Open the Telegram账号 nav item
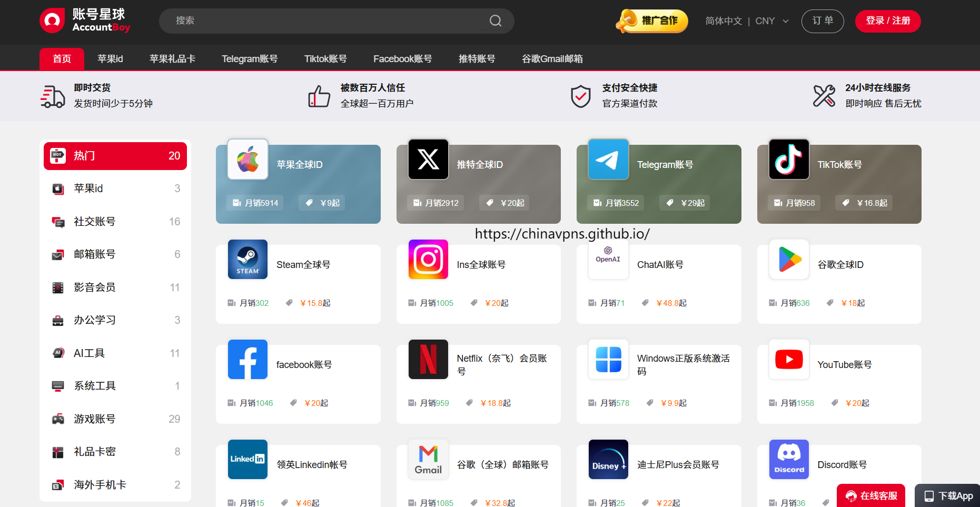This screenshot has width=980, height=507. 250,59
